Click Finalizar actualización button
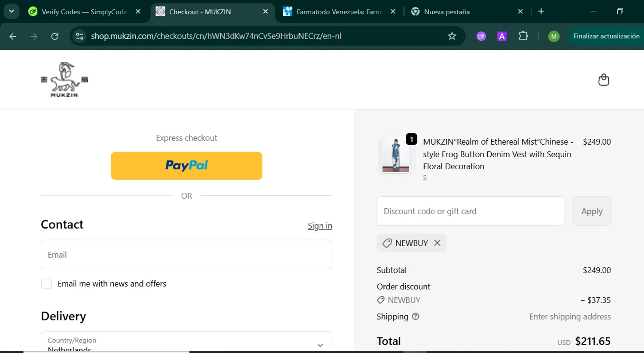Viewport: 644px width, 353px height. pos(606,36)
